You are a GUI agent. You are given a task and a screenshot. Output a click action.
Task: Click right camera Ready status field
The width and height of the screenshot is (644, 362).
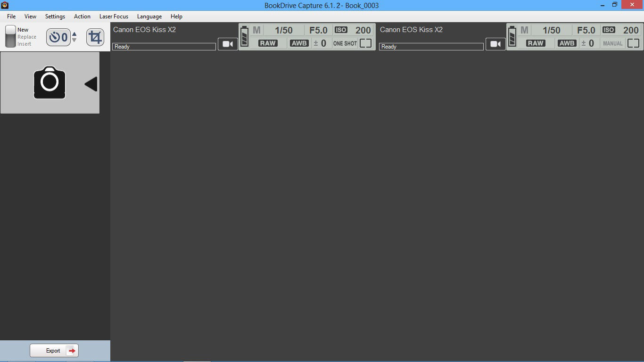(431, 47)
